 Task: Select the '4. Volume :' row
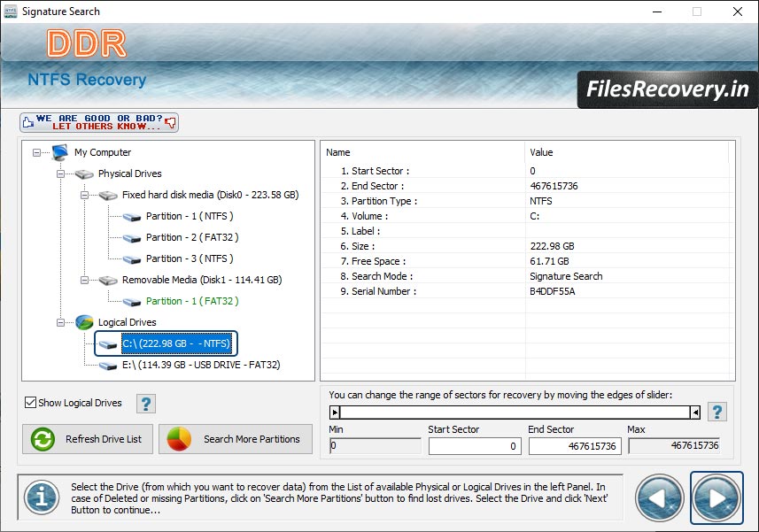click(527, 216)
